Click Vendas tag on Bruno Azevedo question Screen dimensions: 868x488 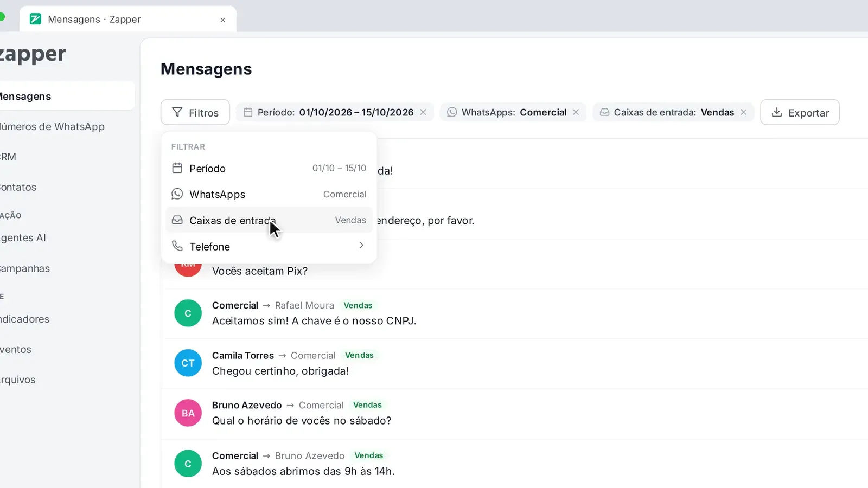tap(367, 405)
